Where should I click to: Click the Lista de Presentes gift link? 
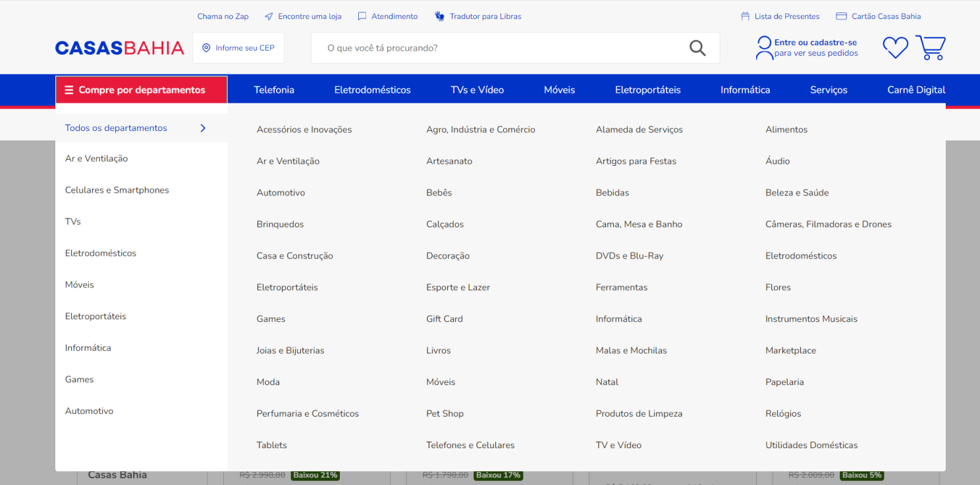(x=780, y=16)
